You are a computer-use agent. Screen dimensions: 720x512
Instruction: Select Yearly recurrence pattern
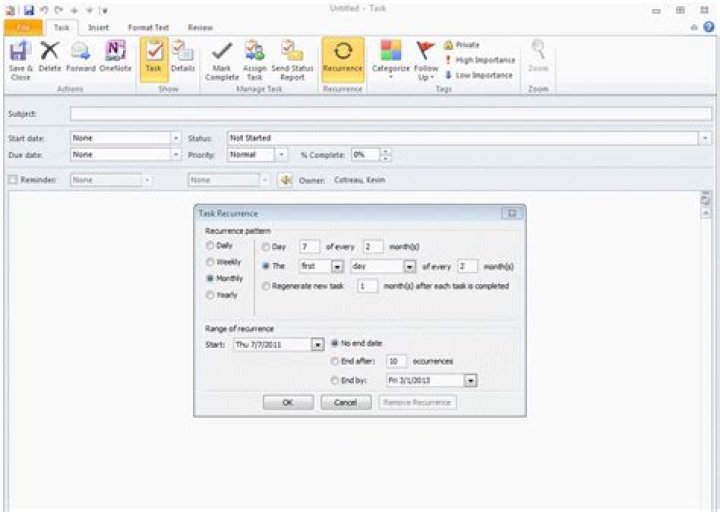(x=222, y=295)
